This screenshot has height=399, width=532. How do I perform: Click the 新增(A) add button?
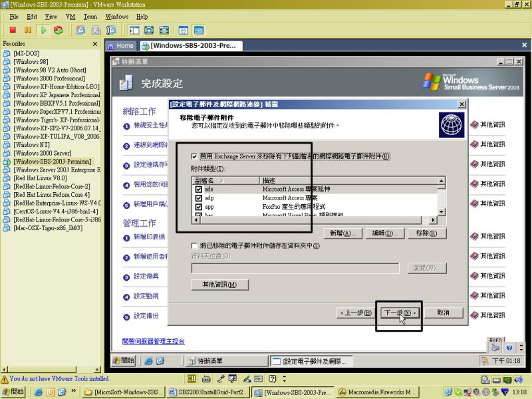(343, 233)
